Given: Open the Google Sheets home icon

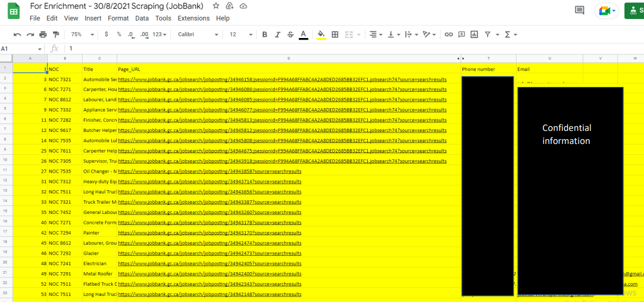Looking at the screenshot, I should click(14, 11).
